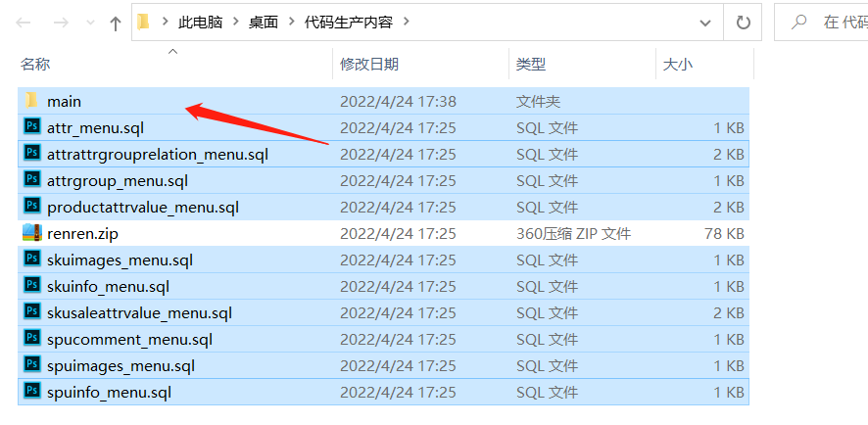
Task: Select 代码生产内容 breadcrumb
Action: tap(349, 23)
